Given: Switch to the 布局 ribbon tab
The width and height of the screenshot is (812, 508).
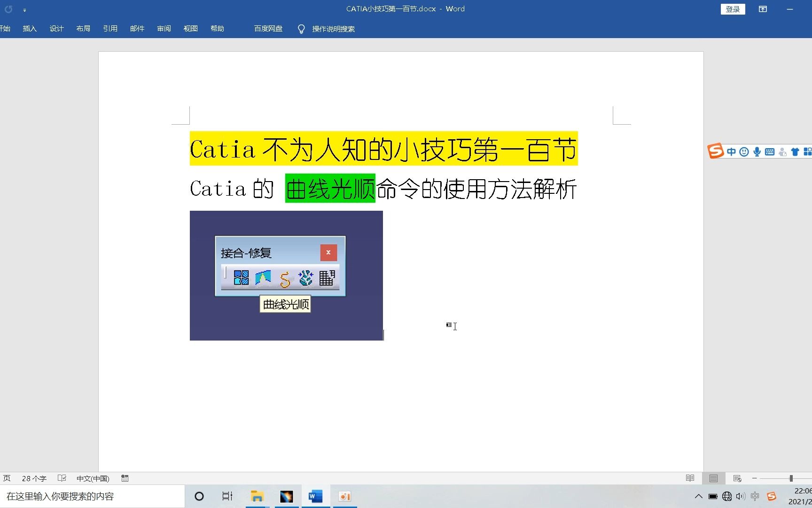Looking at the screenshot, I should (x=83, y=29).
